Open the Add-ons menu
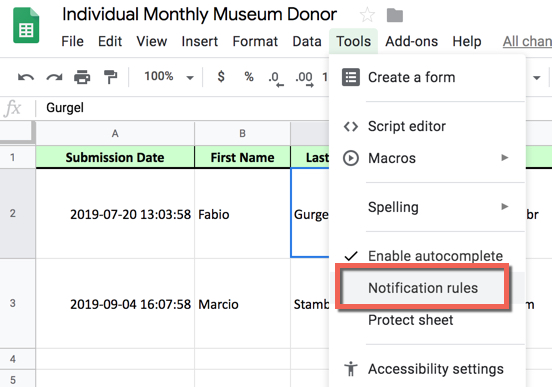Viewport: 552px width, 387px height. (x=411, y=42)
